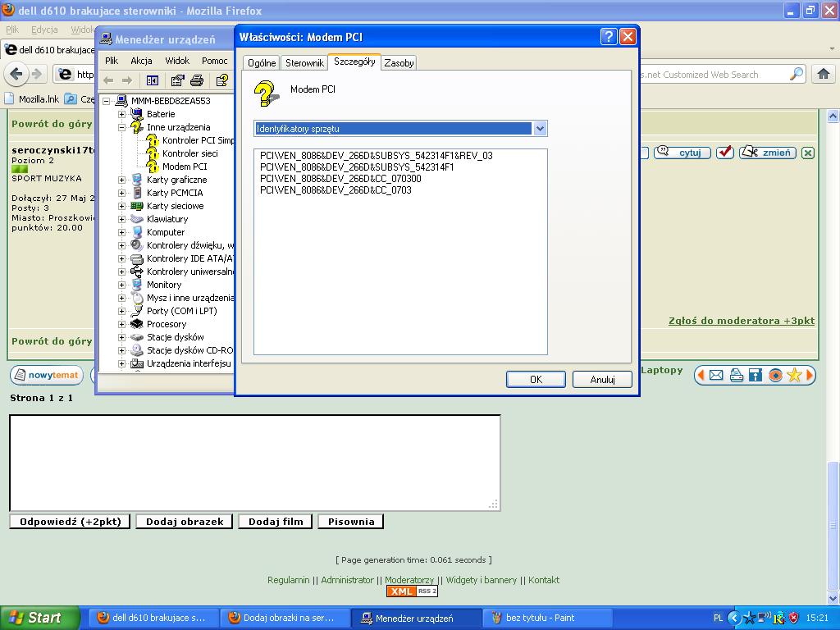Click the orange left arrow forum icon

click(700, 375)
